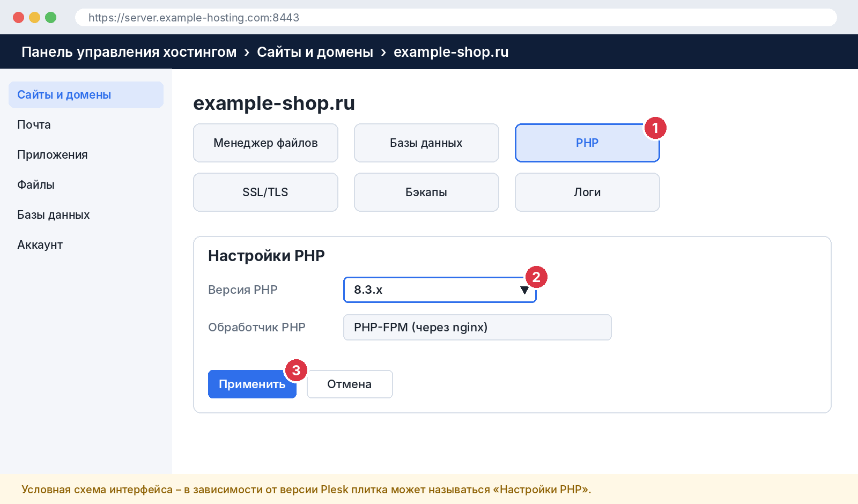This screenshot has width=858, height=504.
Task: Open the SSL/TLS tile
Action: [x=265, y=192]
